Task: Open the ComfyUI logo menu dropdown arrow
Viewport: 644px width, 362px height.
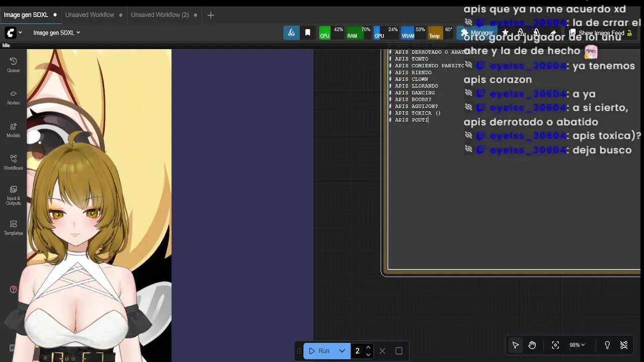Action: [x=20, y=33]
